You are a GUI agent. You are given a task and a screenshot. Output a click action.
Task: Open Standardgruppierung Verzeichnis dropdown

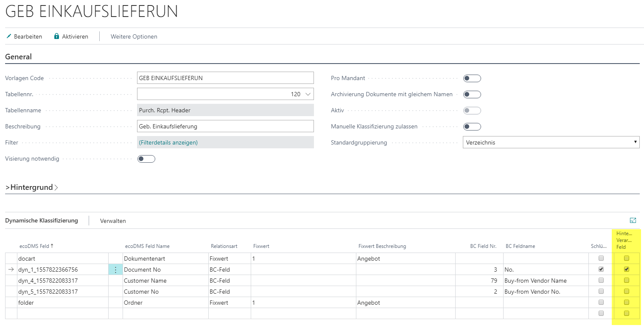[x=551, y=142]
